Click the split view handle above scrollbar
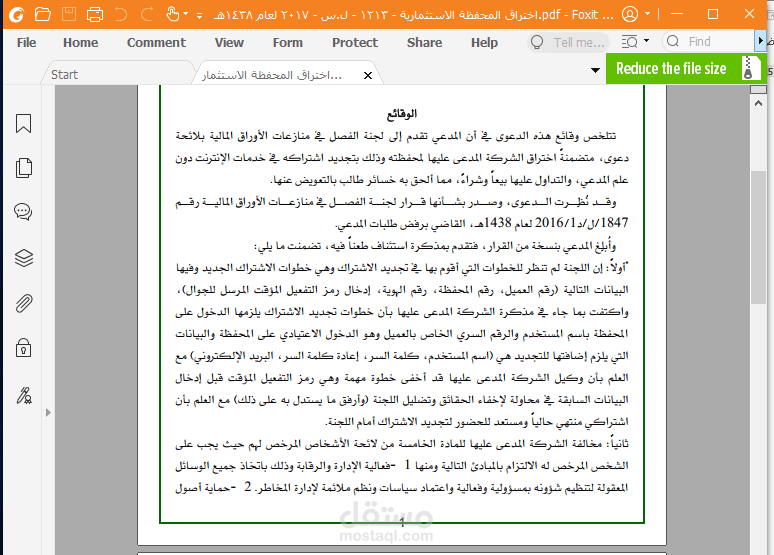Image resolution: width=774 pixels, height=555 pixels. pos(758,89)
